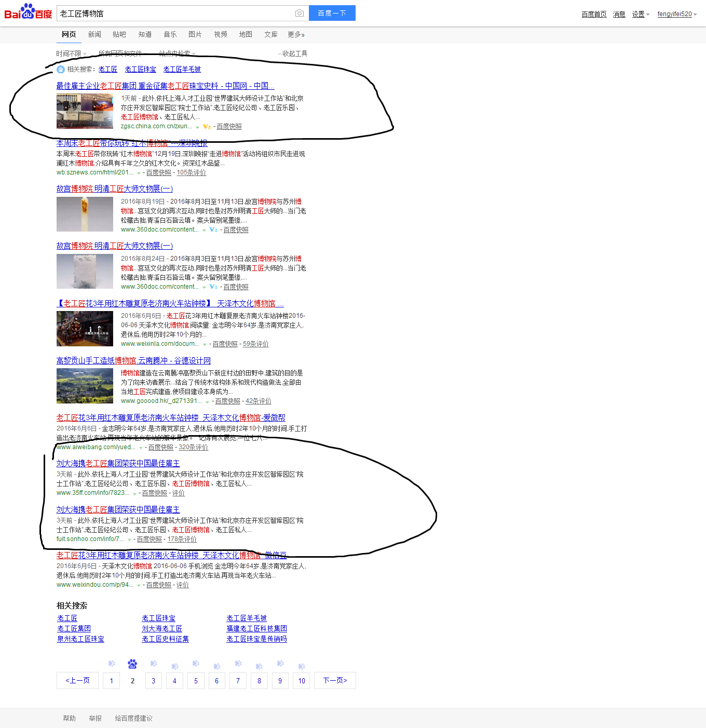Open result 高黎贡山手工造纸博物馆 云南腾冲
The width and height of the screenshot is (706, 728).
tap(133, 360)
